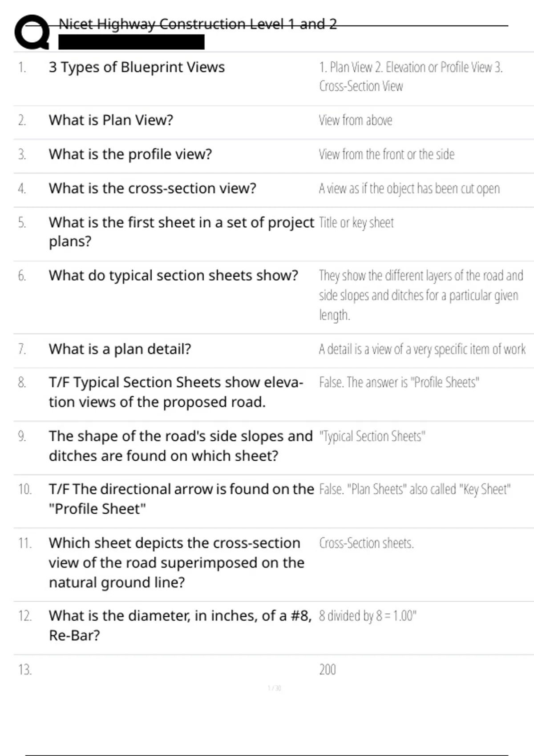
Task: Click 'What is a plan detail?' question
Action: [x=120, y=349]
